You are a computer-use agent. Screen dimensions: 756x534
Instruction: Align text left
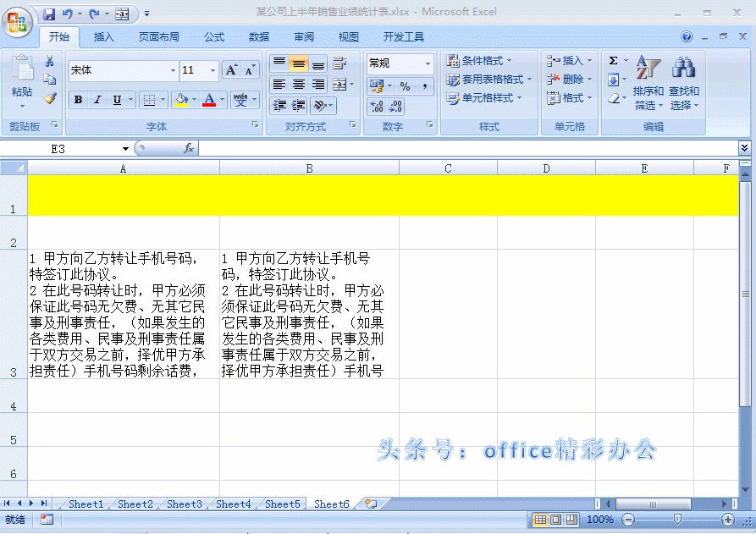click(x=279, y=85)
